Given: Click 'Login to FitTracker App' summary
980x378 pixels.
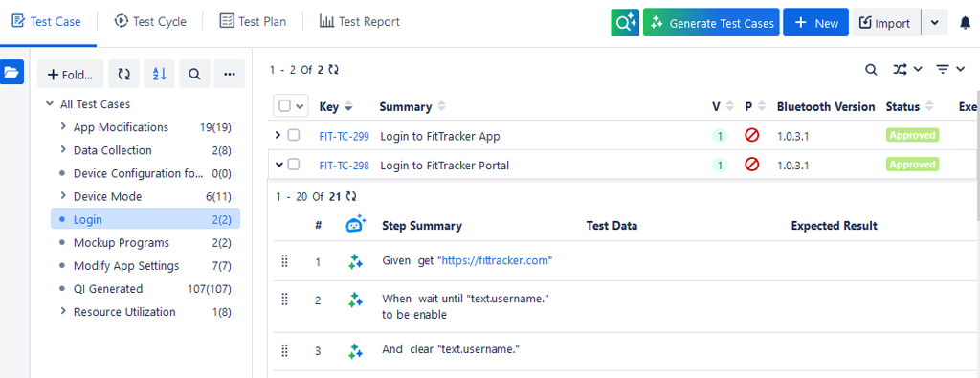Looking at the screenshot, I should 440,136.
